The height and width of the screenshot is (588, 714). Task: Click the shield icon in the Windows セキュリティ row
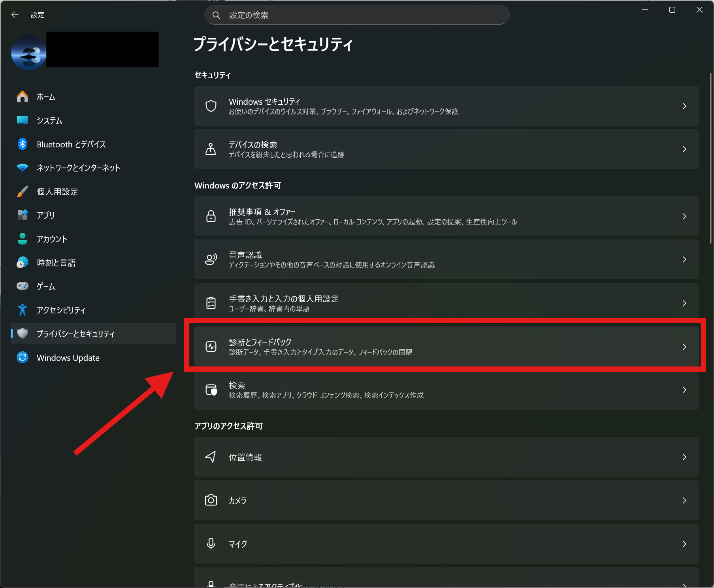click(x=211, y=106)
